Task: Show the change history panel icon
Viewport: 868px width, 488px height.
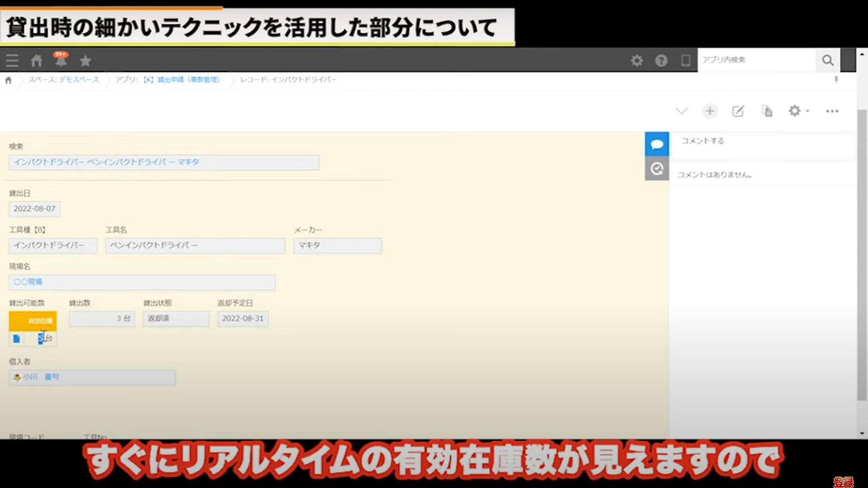Action: [657, 169]
